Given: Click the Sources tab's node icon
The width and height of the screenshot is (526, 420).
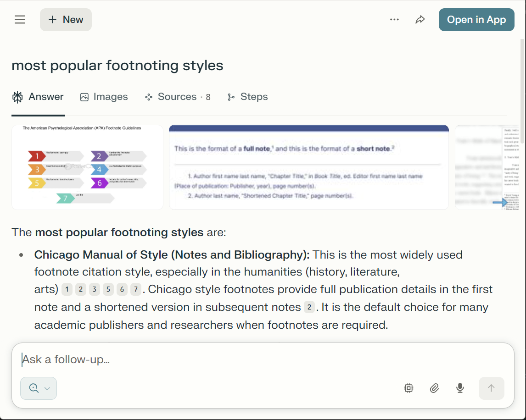Looking at the screenshot, I should click(148, 97).
